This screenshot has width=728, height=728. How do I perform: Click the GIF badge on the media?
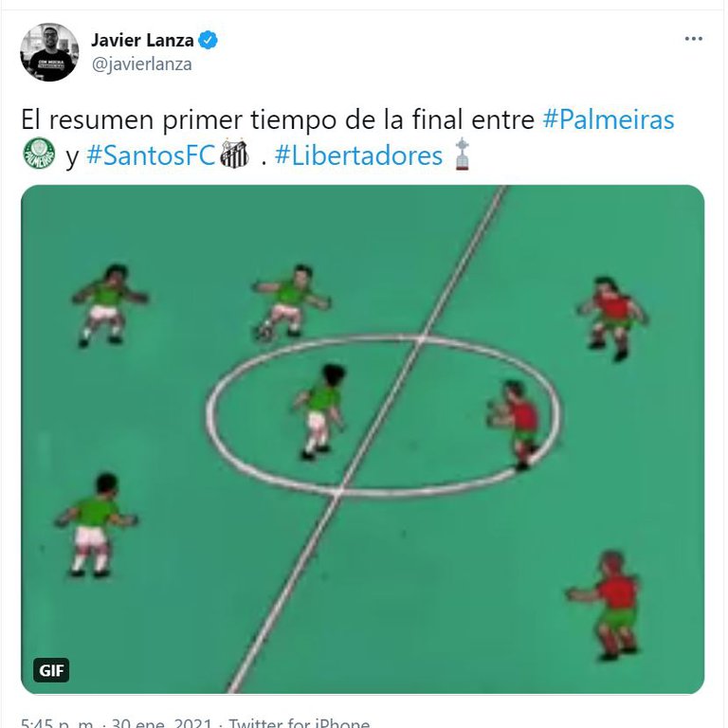[51, 670]
